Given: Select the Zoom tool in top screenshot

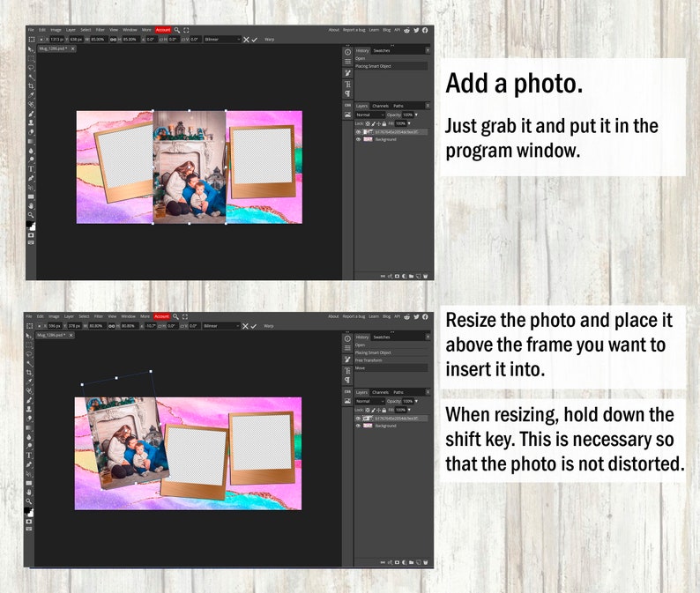Looking at the screenshot, I should click(31, 215).
